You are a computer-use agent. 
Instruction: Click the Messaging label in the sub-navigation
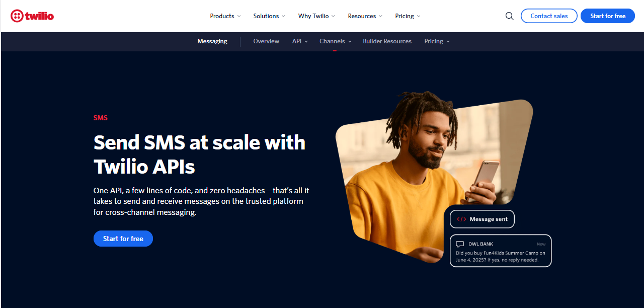tap(212, 41)
